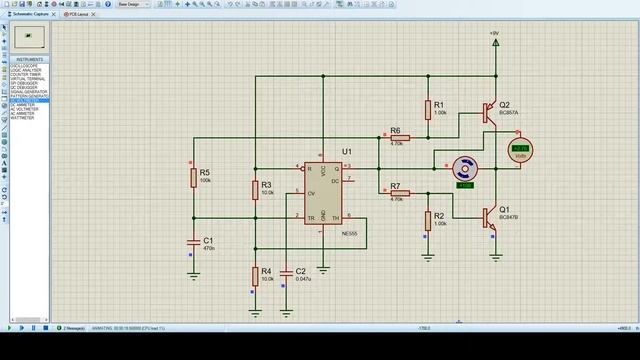This screenshot has width=640, height=360.
Task: Select the Selection Mode arrow tool
Action: (x=4, y=27)
